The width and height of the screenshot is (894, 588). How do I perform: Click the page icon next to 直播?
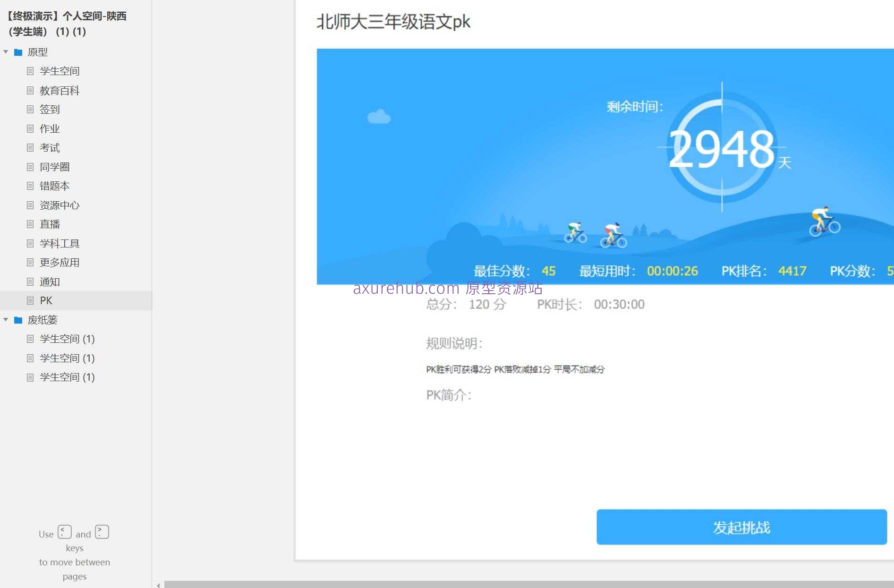click(x=30, y=224)
